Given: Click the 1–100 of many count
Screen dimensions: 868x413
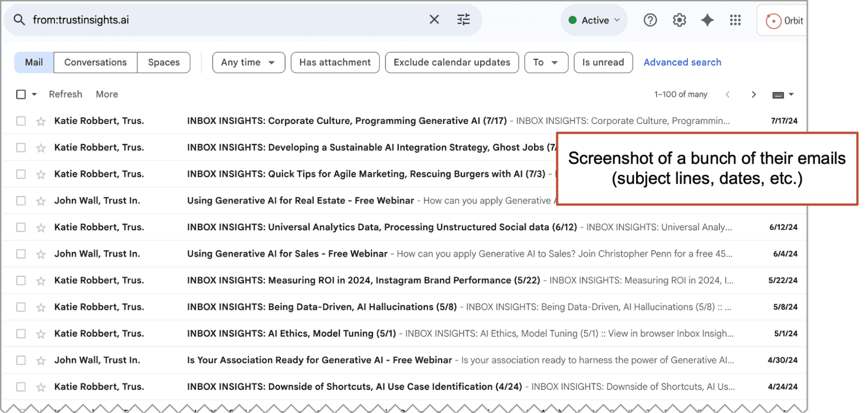Looking at the screenshot, I should (681, 94).
